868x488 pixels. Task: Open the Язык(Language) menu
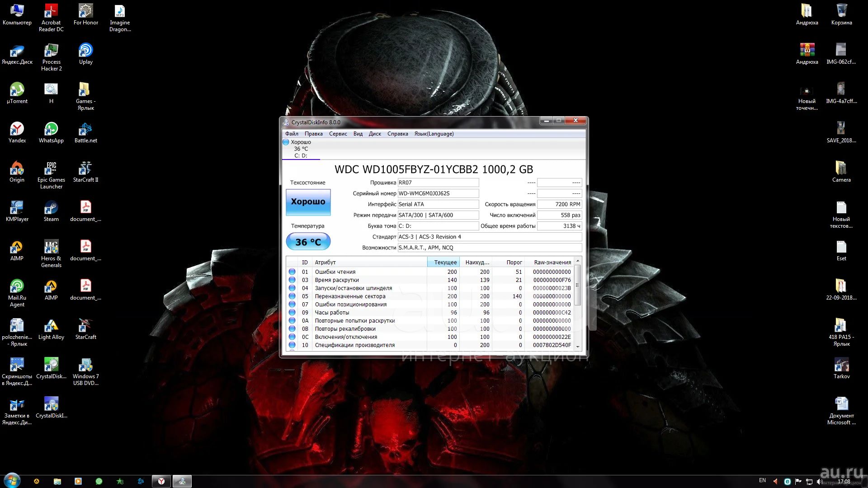coord(434,134)
